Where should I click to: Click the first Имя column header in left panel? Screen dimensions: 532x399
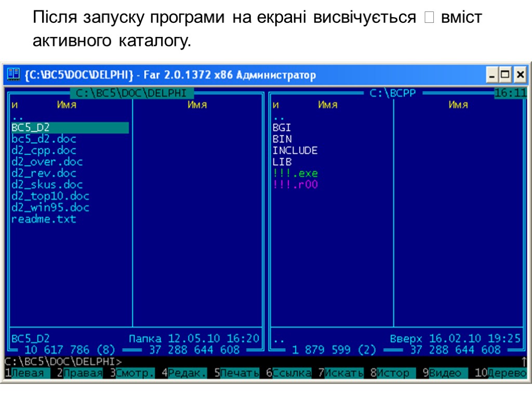[x=66, y=105]
